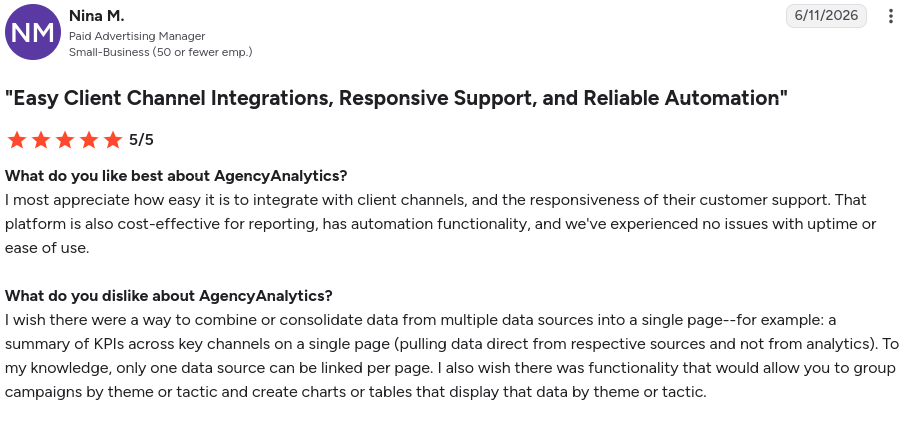Click the 5/5 rating score text
Screen dimensions: 904x424
(x=141, y=140)
